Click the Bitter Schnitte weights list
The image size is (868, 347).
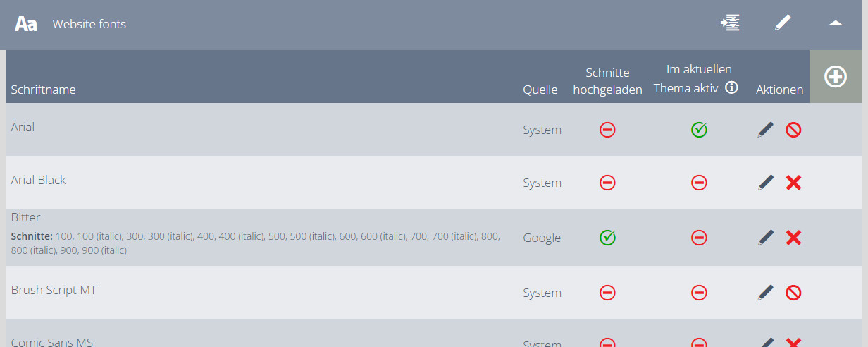[x=256, y=243]
